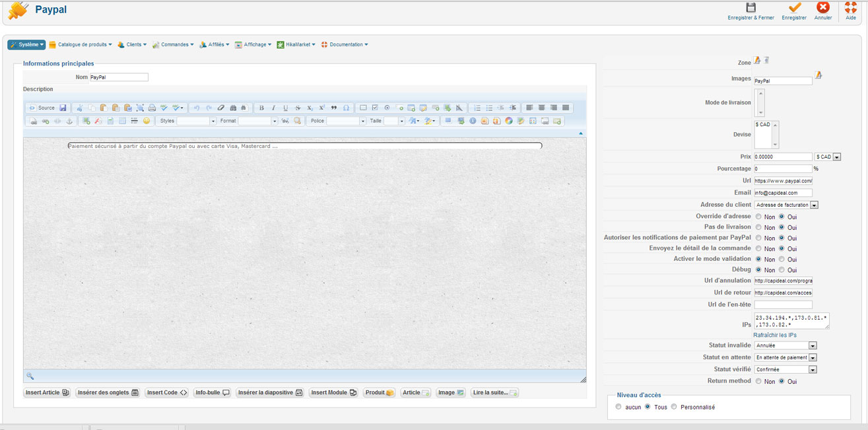Image resolution: width=868 pixels, height=430 pixels.
Task: Open the Statut vérifié dropdown
Action: click(785, 369)
